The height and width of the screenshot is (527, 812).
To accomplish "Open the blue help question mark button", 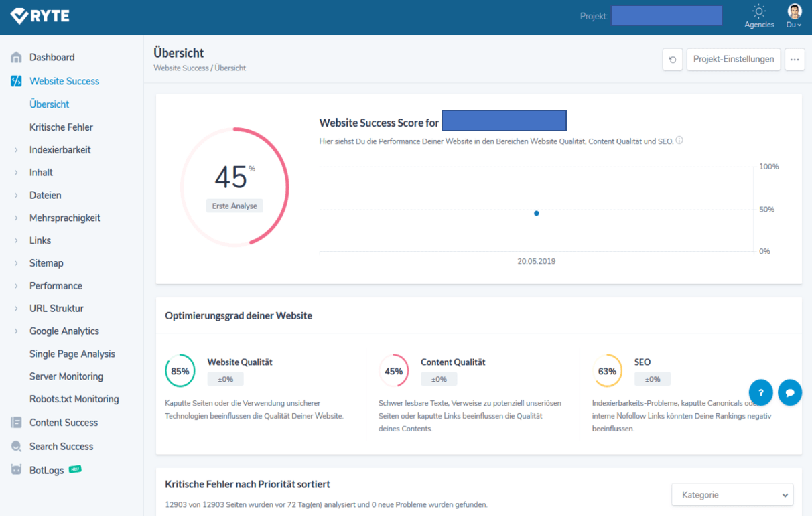I will tap(760, 392).
